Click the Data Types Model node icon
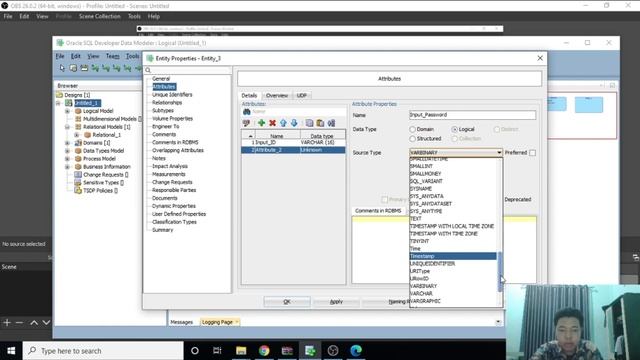Screen dimensions: 640x360 coord(78,151)
